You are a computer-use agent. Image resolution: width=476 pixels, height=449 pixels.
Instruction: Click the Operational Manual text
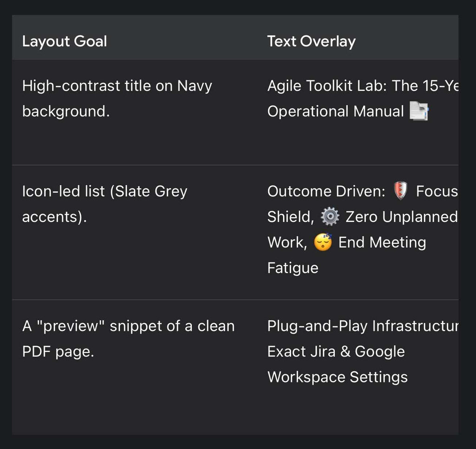point(336,111)
